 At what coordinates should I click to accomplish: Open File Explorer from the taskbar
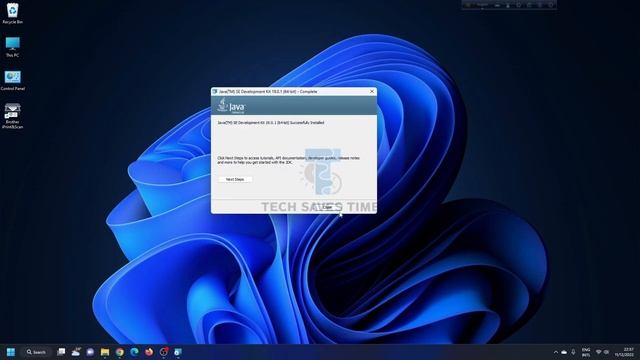(x=105, y=352)
